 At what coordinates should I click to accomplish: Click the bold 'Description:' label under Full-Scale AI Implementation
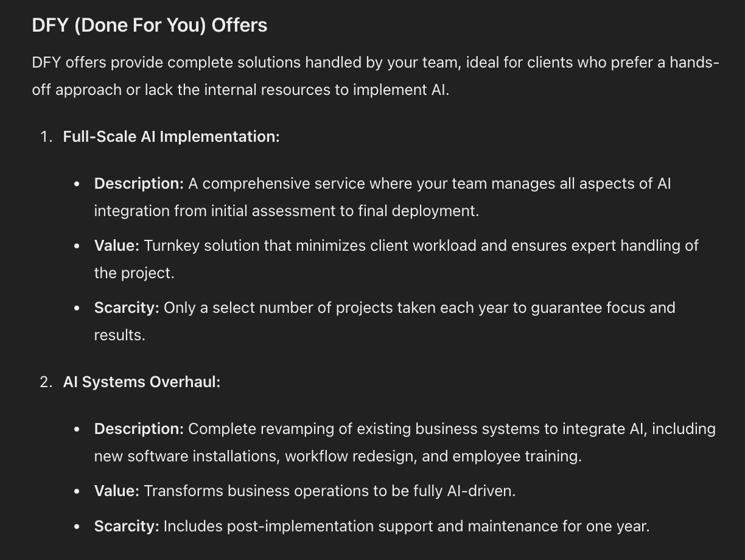click(138, 184)
